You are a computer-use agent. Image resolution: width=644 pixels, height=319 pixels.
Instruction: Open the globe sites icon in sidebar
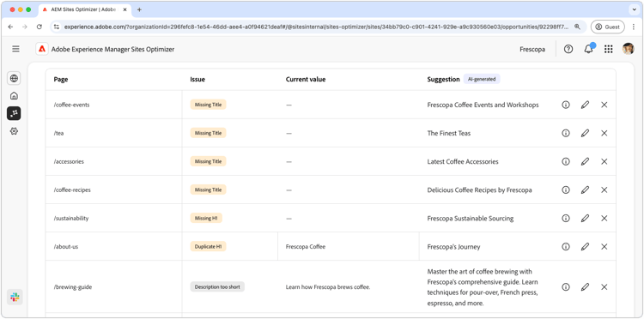click(14, 78)
